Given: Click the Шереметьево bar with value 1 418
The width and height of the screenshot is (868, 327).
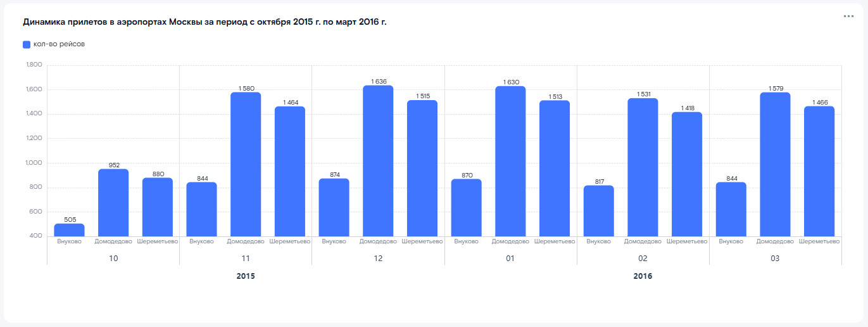Looking at the screenshot, I should click(x=687, y=174).
